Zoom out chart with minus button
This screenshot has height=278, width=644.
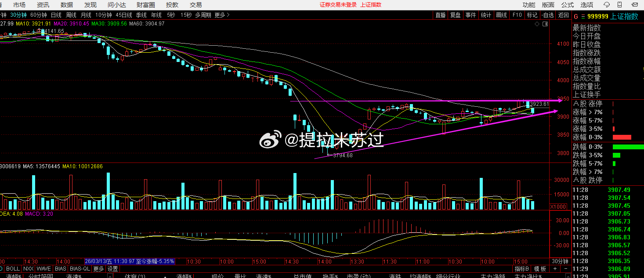[566, 268]
